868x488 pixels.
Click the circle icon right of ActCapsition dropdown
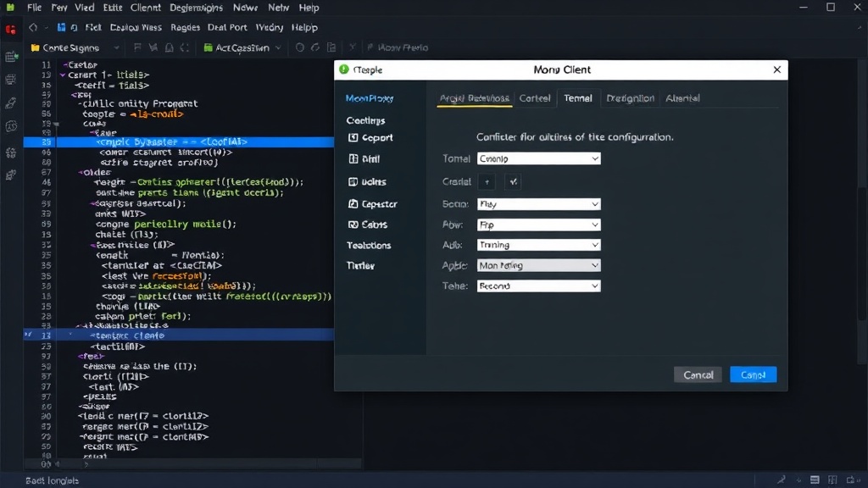pyautogui.click(x=299, y=47)
